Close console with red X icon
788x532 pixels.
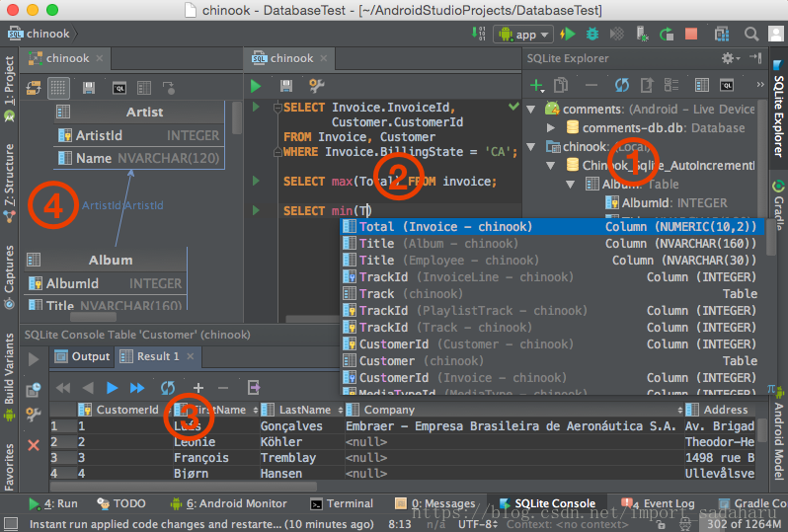34,445
